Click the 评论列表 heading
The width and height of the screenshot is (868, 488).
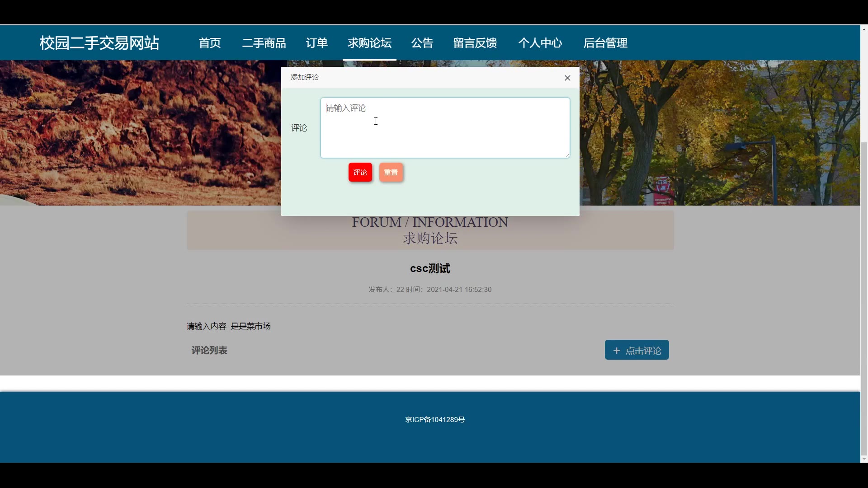tap(209, 350)
